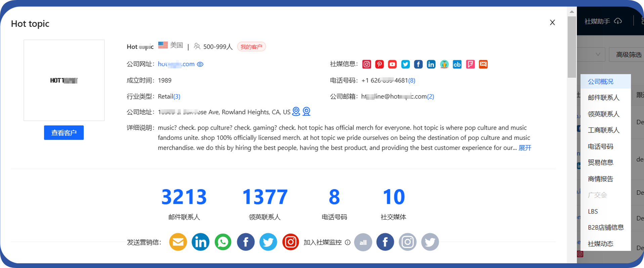Show the 3 Retail industry types
Screen dimensions: 644x268
[x=177, y=97]
